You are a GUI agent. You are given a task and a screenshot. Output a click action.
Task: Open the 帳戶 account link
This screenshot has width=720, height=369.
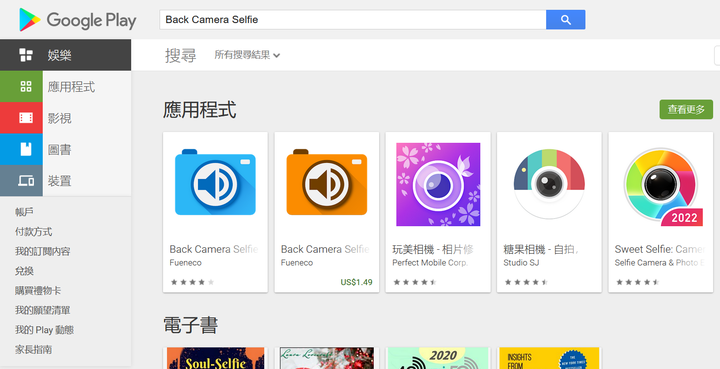(x=24, y=212)
